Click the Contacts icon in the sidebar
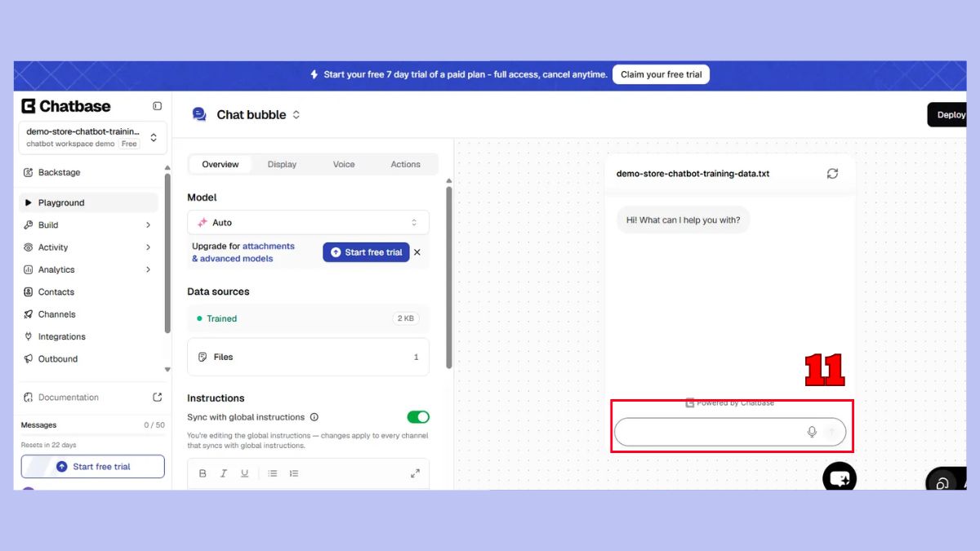Image resolution: width=980 pixels, height=551 pixels. (29, 292)
